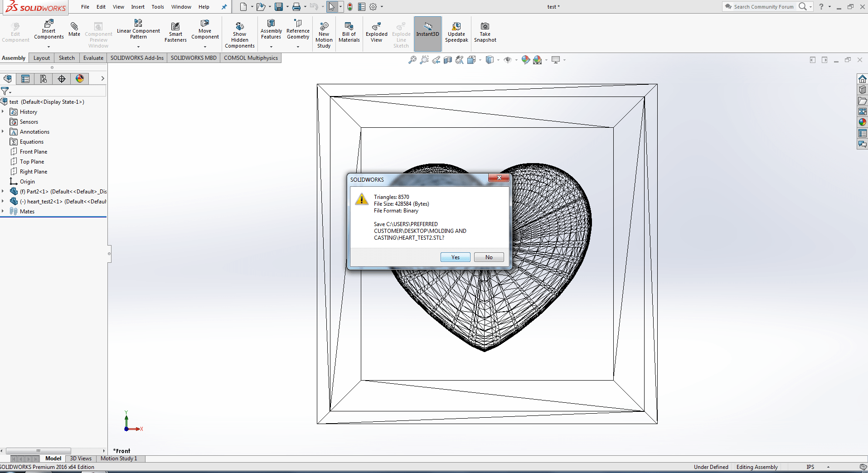Click Section View icon
Viewport: 868px width, 473px height.
447,60
